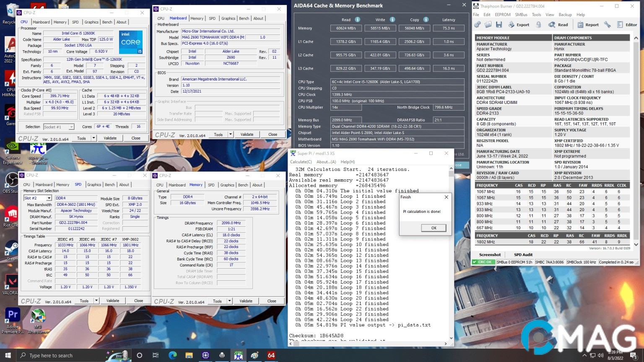644x362 pixels.
Task: Click the SPD Audit tab in Thaiphoon Burner
Action: pyautogui.click(x=523, y=255)
